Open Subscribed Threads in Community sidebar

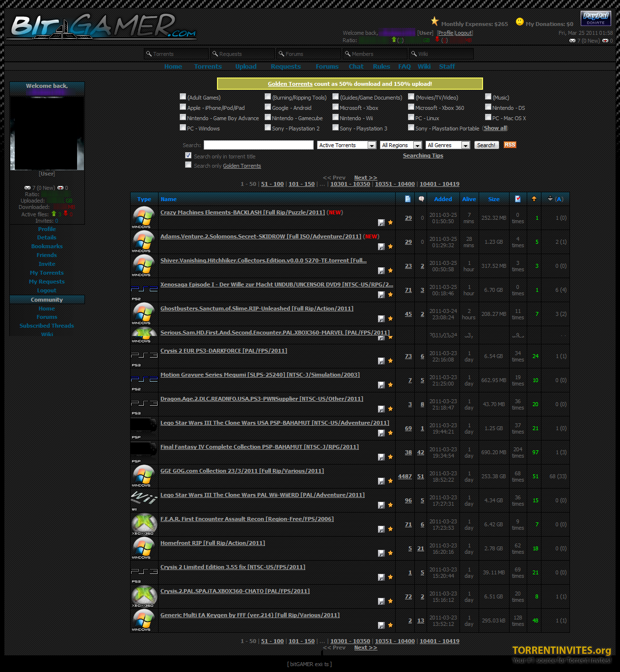click(47, 326)
